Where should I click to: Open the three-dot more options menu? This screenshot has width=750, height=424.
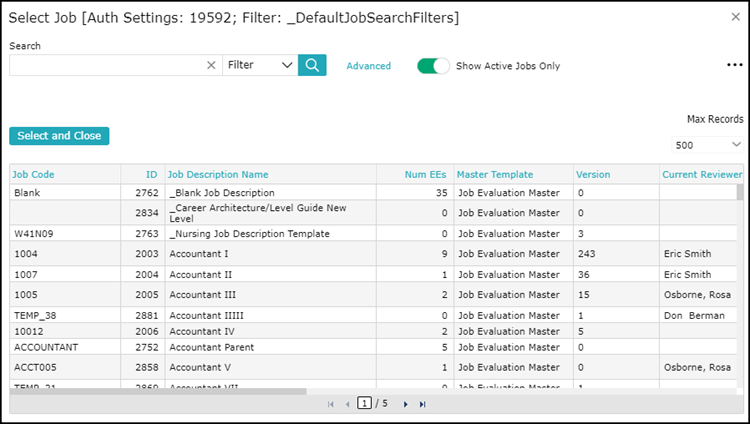(x=734, y=65)
